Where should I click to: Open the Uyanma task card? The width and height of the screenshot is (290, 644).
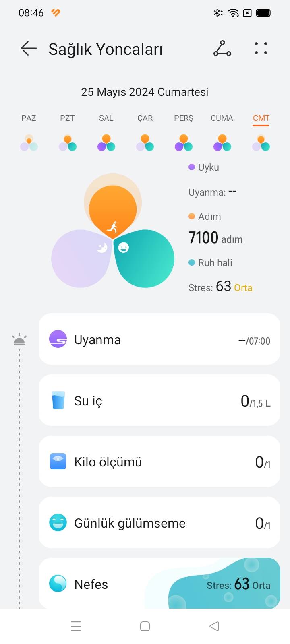pos(159,339)
